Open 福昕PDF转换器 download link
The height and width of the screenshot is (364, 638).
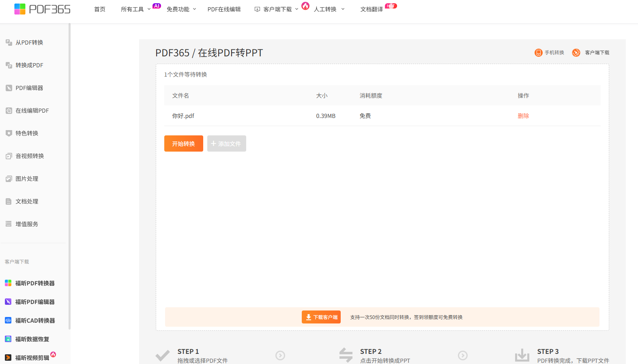[x=35, y=283]
